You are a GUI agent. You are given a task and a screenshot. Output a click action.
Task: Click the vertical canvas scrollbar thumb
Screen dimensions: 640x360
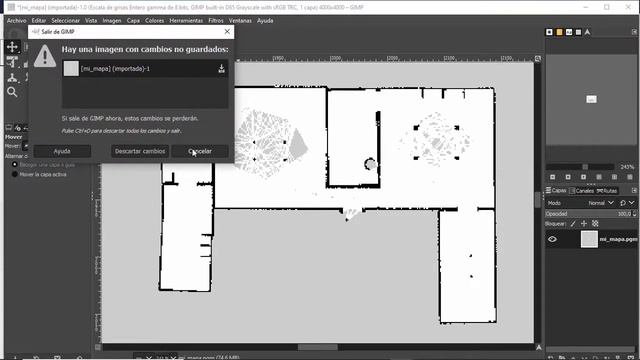tap(538, 200)
